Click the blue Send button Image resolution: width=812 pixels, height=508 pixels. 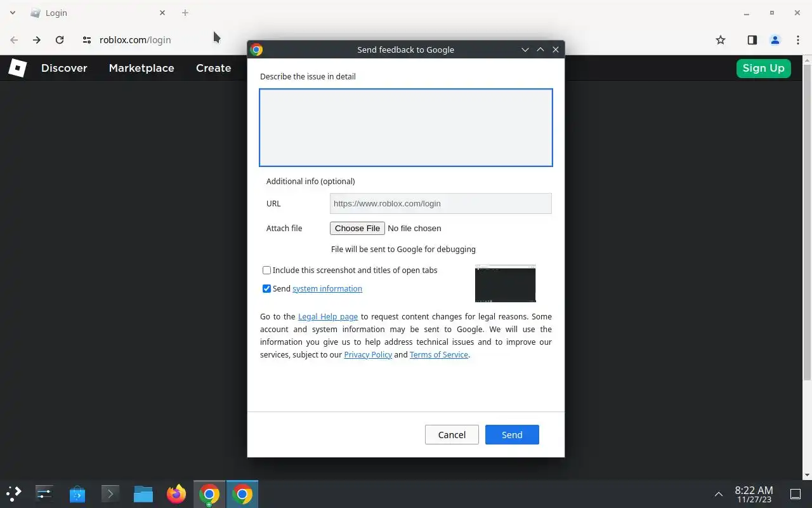tap(512, 434)
